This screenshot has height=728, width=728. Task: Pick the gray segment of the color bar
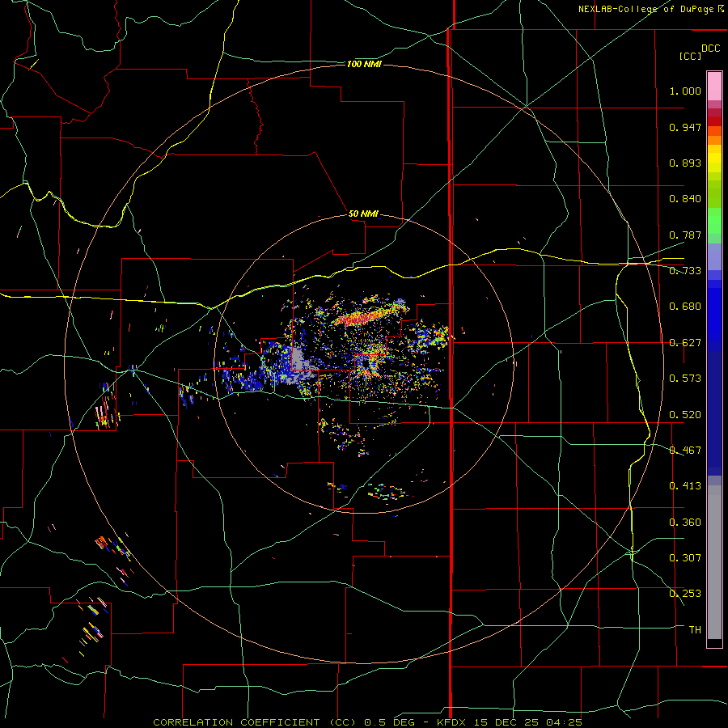click(714, 562)
